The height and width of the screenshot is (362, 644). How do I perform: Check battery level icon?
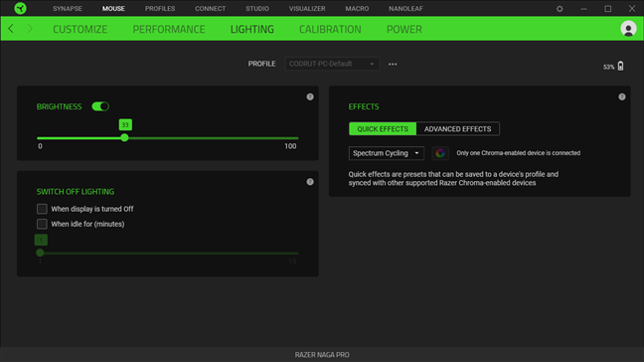tap(620, 66)
